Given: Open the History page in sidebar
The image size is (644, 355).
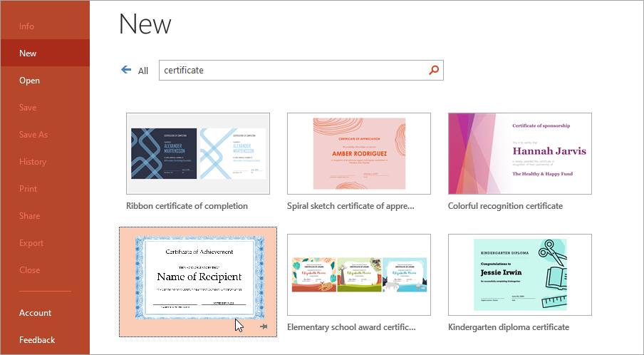Looking at the screenshot, I should coord(32,162).
